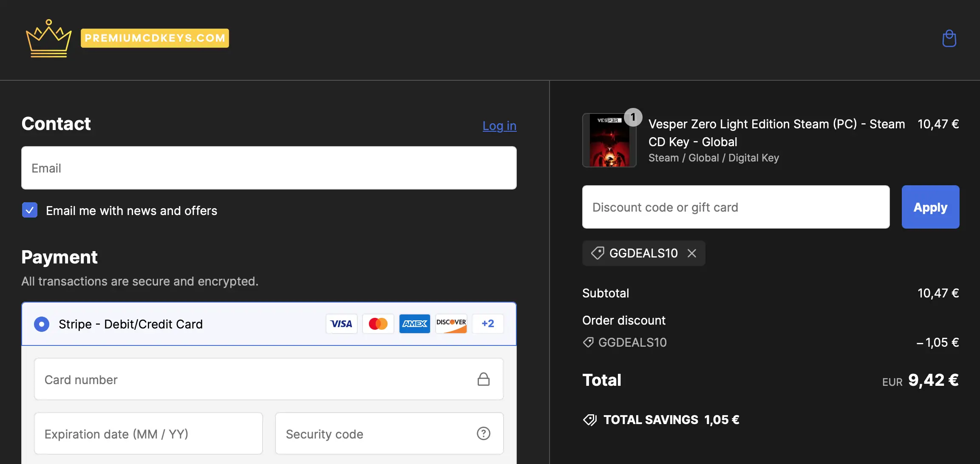The height and width of the screenshot is (464, 980).
Task: Click the Log in link
Action: click(499, 126)
